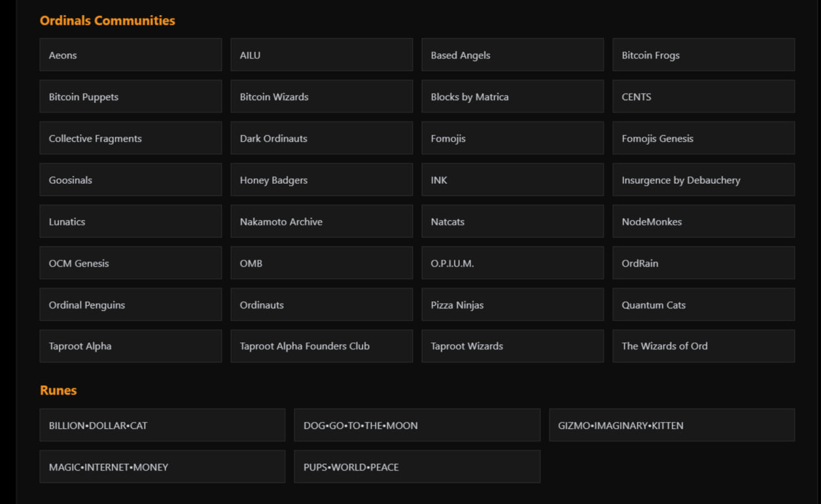This screenshot has height=504, width=821.
Task: Open The Wizards of Ord
Action: click(x=704, y=346)
